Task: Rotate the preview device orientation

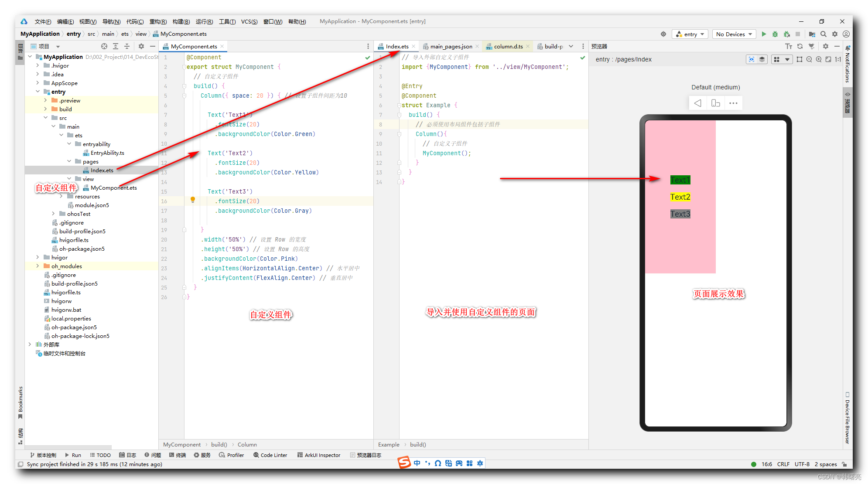Action: [715, 103]
